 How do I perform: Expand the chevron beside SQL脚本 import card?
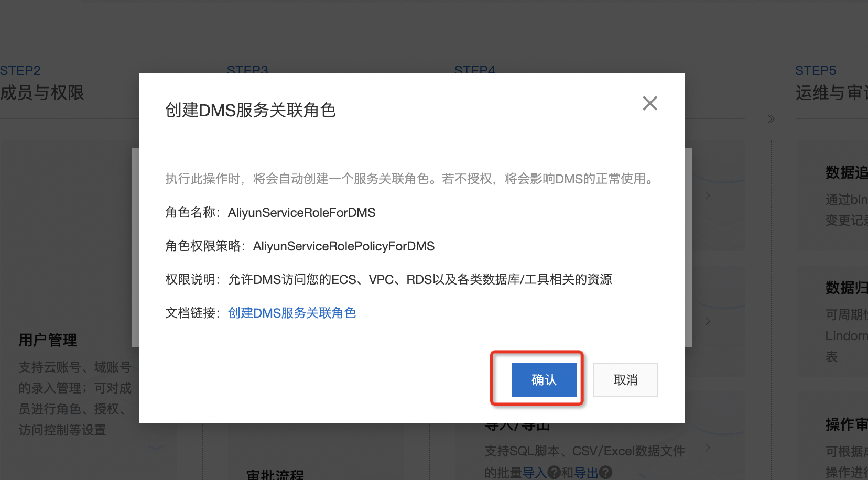click(708, 448)
